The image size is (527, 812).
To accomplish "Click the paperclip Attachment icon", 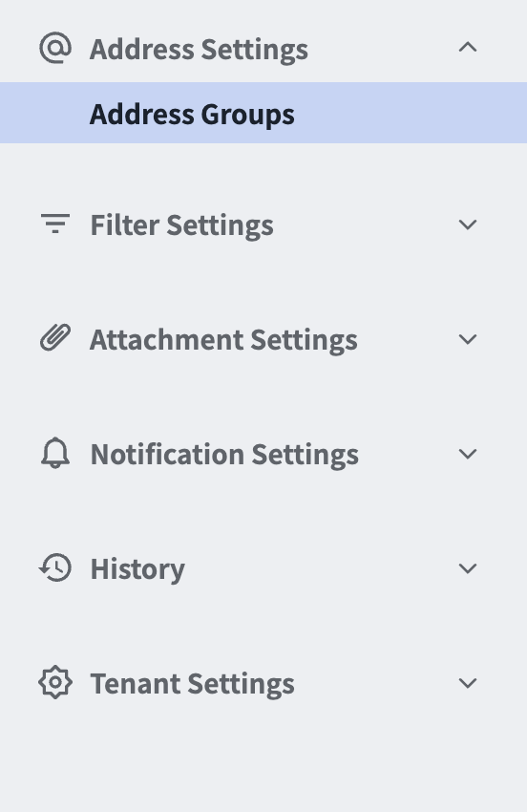I will (55, 338).
